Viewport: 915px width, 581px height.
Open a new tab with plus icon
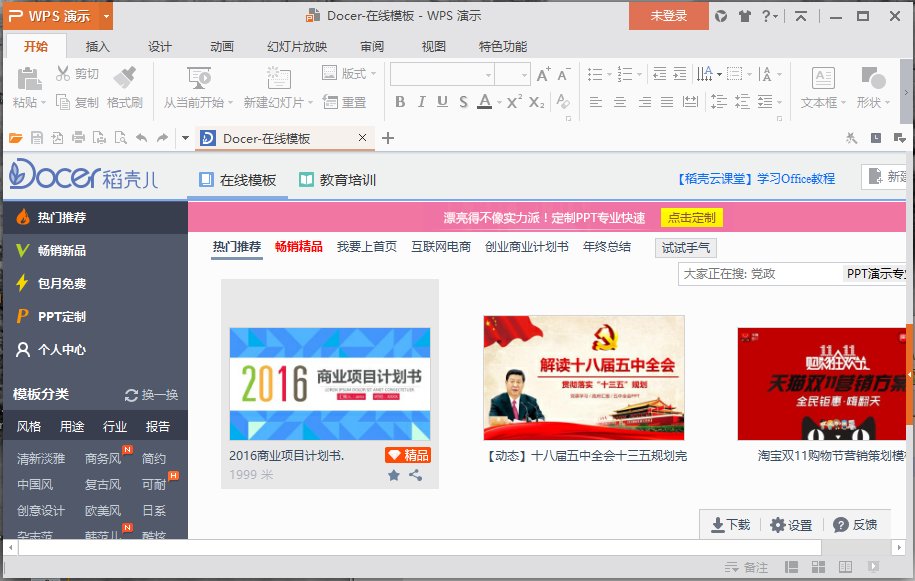[389, 138]
